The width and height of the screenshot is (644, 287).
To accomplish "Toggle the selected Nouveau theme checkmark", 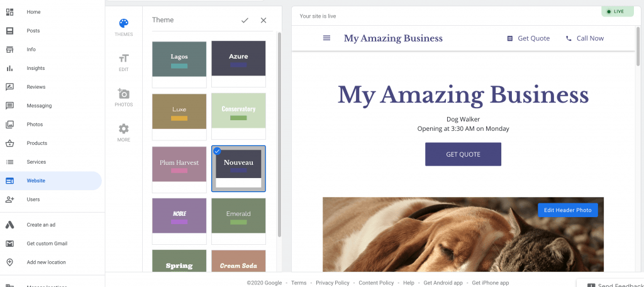I will (217, 150).
